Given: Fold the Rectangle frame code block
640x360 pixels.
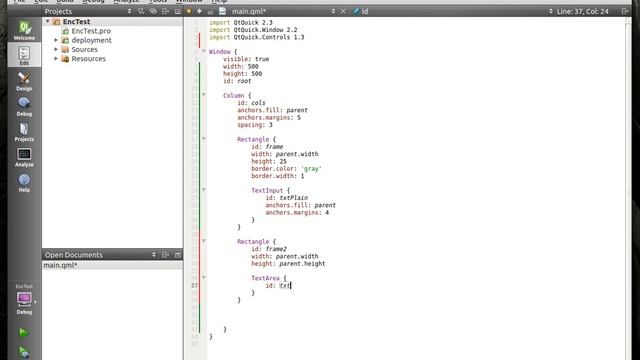Looking at the screenshot, I should [x=204, y=139].
